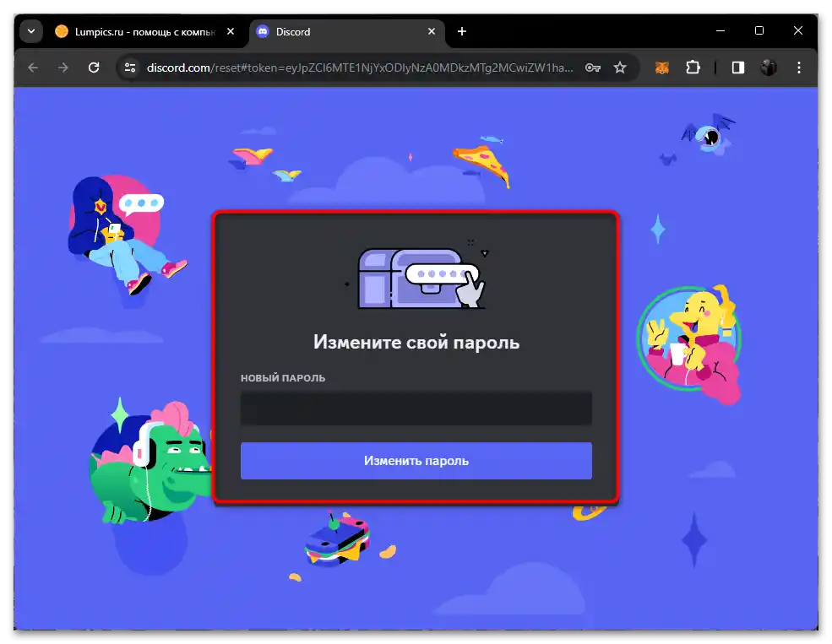Go forward to next page

63,68
